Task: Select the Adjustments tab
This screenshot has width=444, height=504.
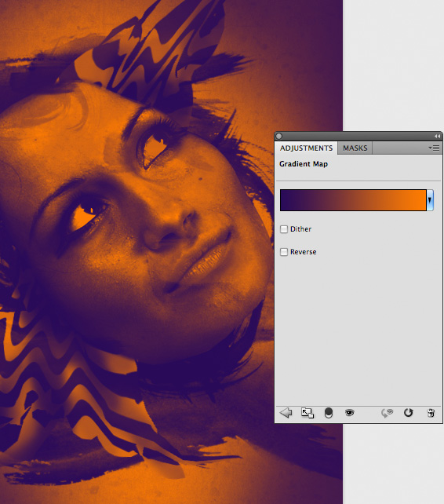Action: tap(306, 148)
